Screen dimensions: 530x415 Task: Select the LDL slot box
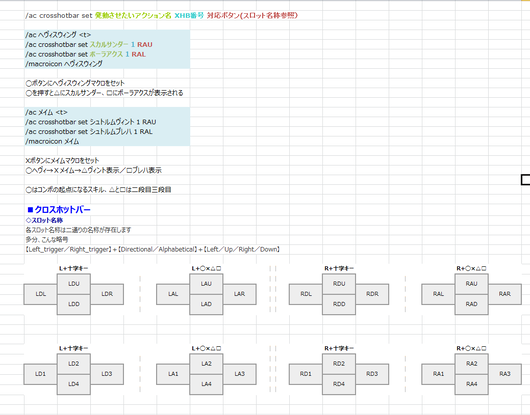tap(41, 294)
